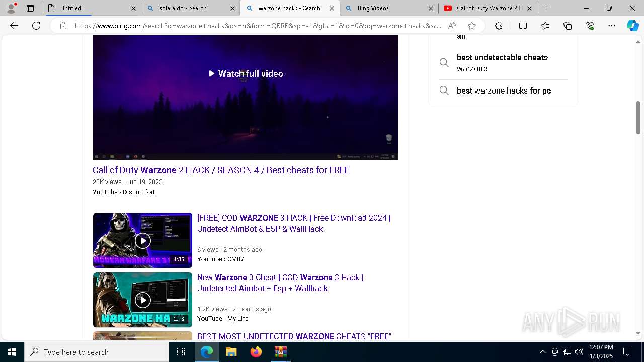
Task: Activate Read aloud icon in address bar
Action: (452, 26)
